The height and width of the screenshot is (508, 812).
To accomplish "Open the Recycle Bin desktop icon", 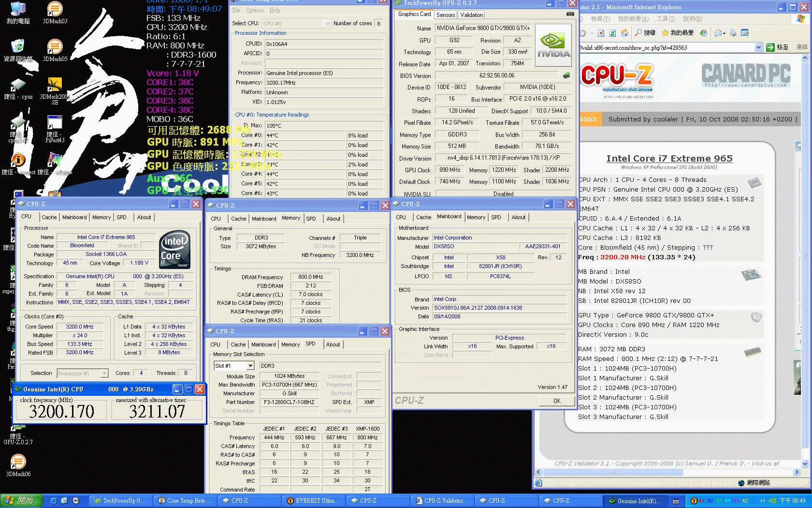I will click(x=18, y=50).
